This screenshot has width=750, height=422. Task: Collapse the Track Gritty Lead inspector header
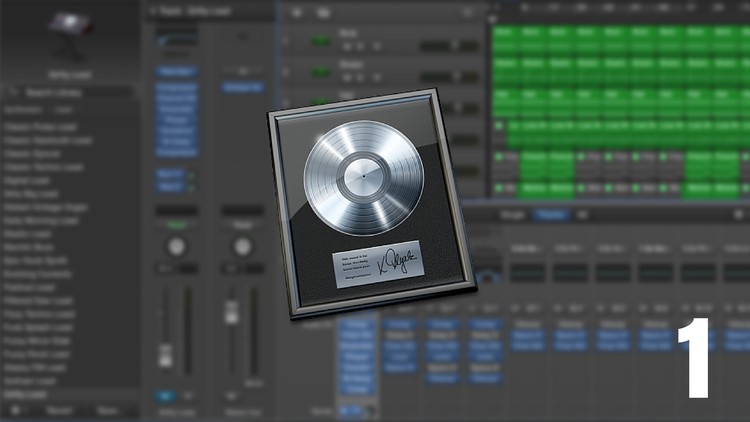point(154,11)
